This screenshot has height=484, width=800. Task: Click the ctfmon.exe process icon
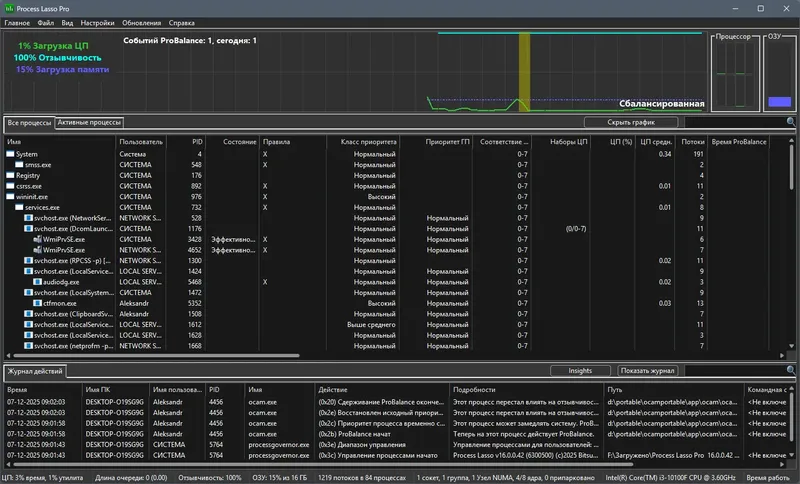pos(36,302)
